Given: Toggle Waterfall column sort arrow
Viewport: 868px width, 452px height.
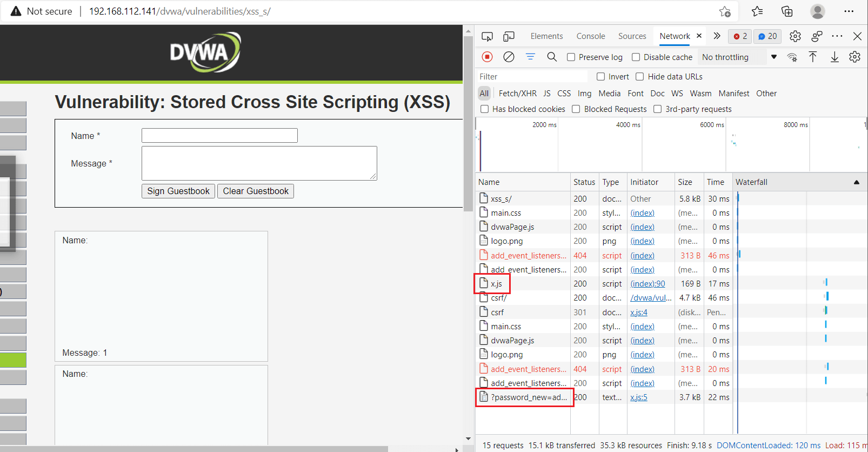Looking at the screenshot, I should (857, 182).
